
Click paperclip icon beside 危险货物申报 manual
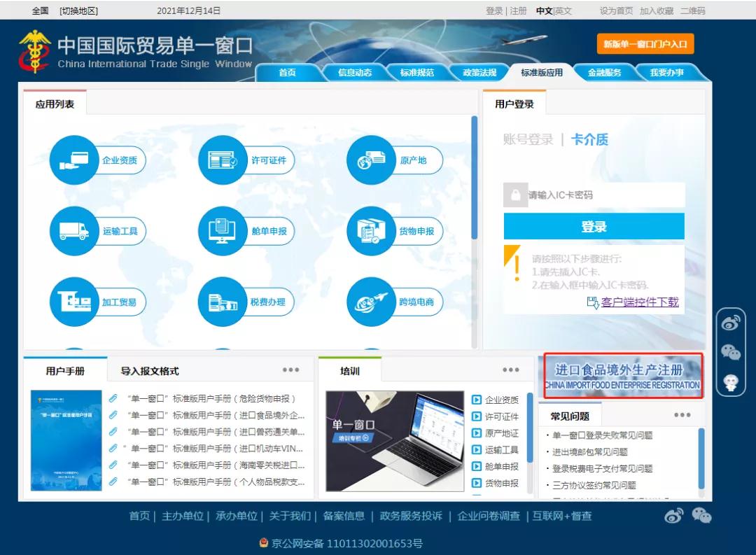(x=113, y=398)
